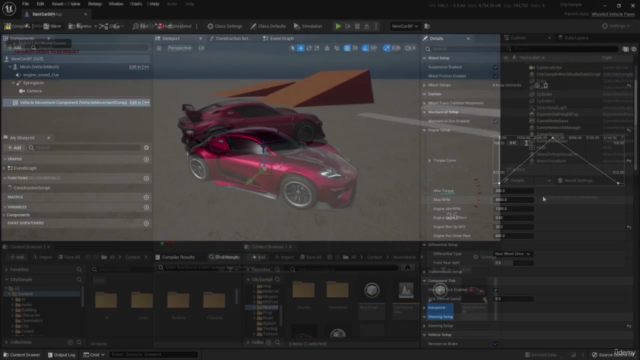Toggle grid snapping icon in viewport toolbar
Viewport: 640px width, 360px height.
click(x=347, y=48)
